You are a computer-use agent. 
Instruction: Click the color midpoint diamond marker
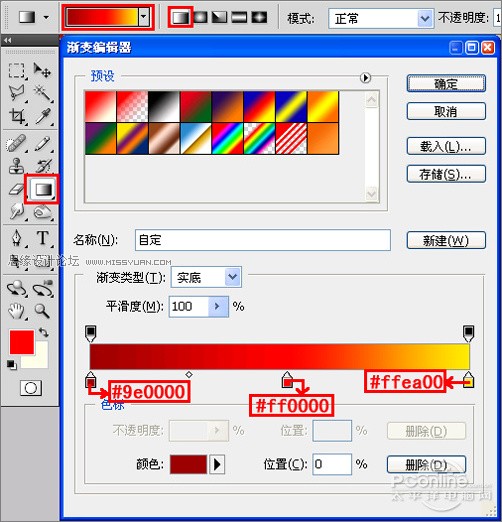coord(189,375)
